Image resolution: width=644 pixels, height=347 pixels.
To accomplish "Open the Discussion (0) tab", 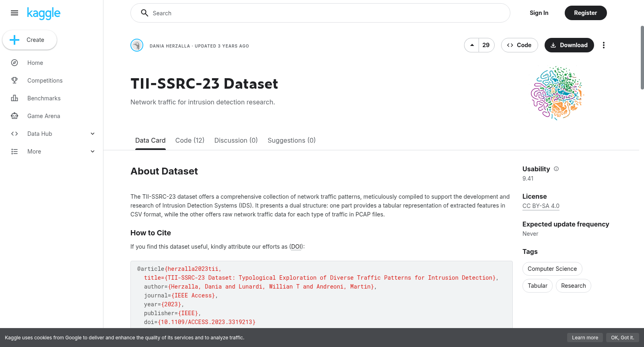I will click(x=236, y=140).
